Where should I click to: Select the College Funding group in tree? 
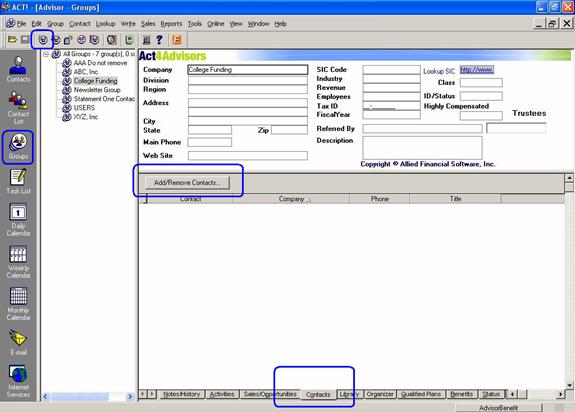coord(95,81)
